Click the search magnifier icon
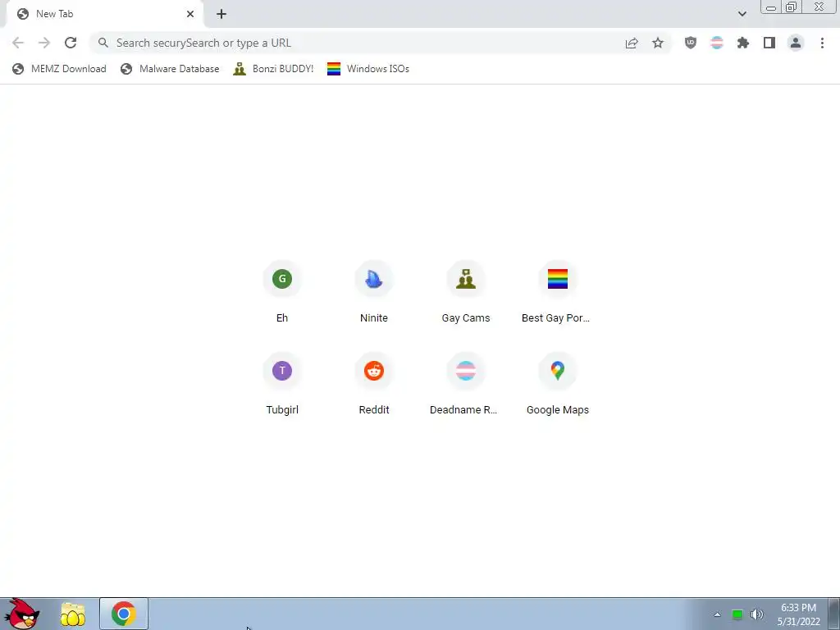This screenshot has height=630, width=840. [103, 43]
